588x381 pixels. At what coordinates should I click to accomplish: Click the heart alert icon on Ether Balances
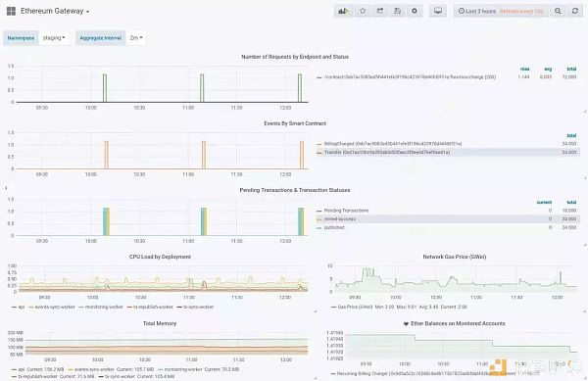click(406, 323)
